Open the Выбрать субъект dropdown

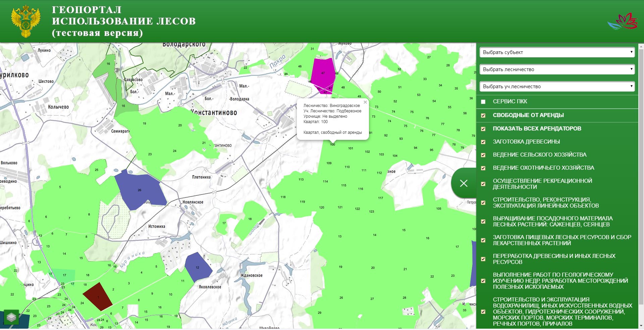557,52
